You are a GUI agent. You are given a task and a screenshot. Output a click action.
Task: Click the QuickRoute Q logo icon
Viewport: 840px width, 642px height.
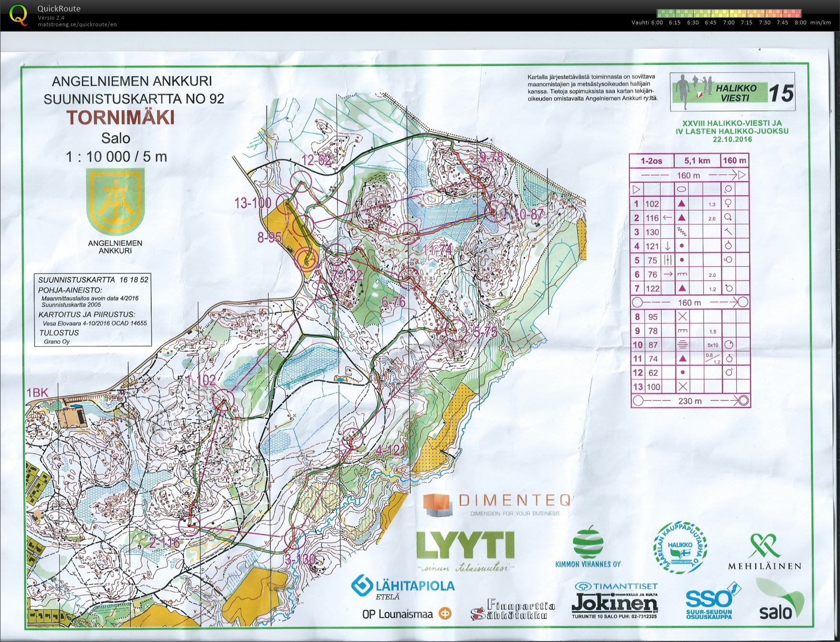coord(18,14)
